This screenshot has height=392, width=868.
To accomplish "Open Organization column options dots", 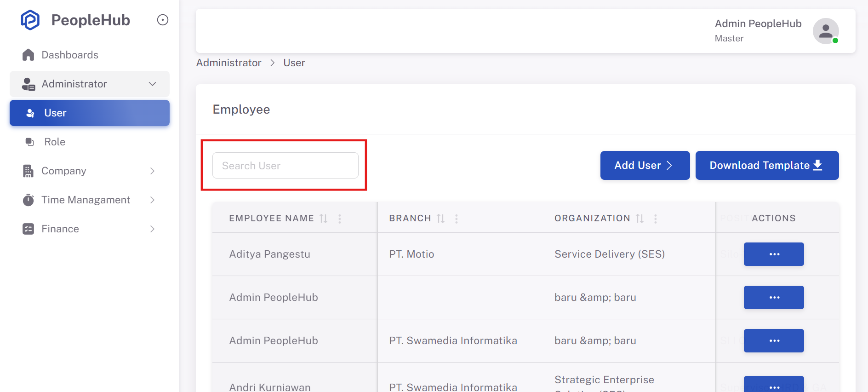I will point(656,219).
